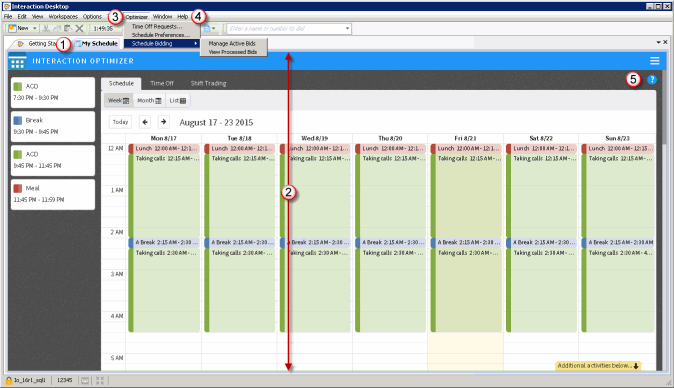Click the Cut scissors icon in toolbar
Screen dimensions: 674x388
click(46, 28)
